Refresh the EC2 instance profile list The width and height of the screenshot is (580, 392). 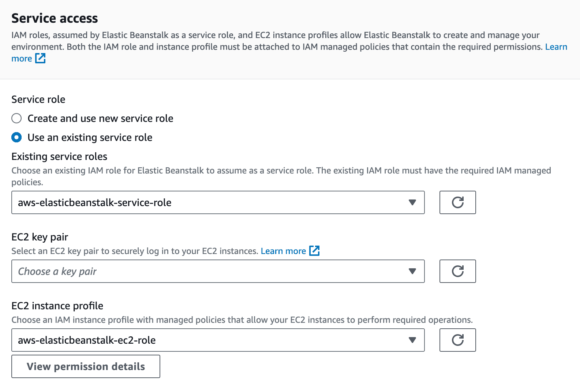(457, 340)
